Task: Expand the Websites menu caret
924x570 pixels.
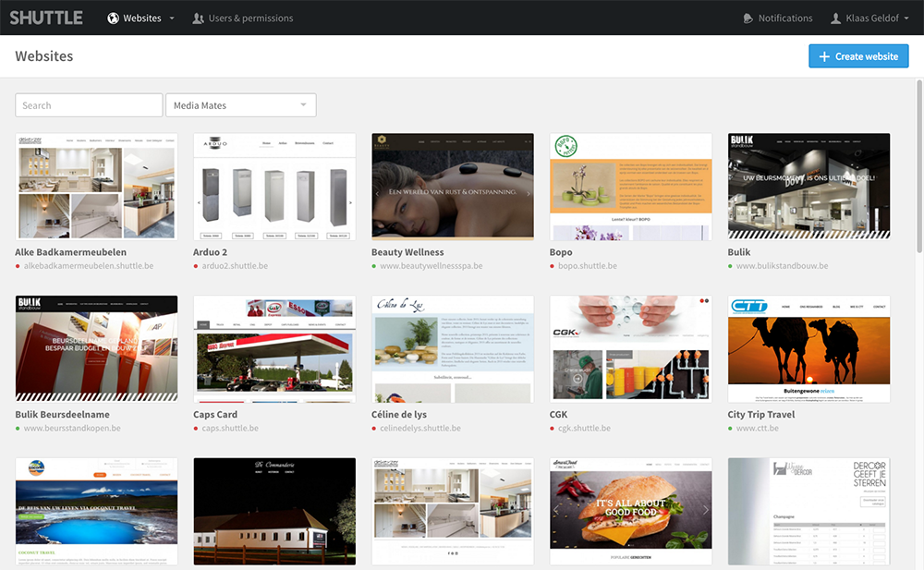Action: coord(172,18)
